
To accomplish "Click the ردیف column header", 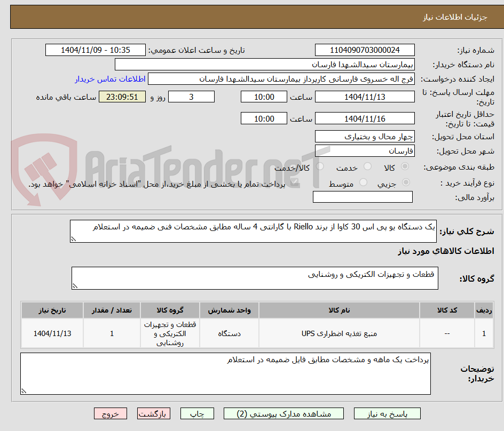I will (484, 310).
